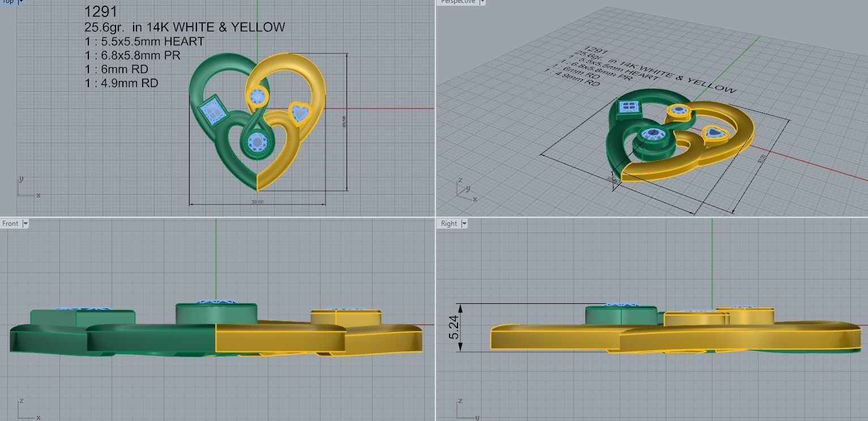Select the green center bezel in Right view

(x=621, y=316)
